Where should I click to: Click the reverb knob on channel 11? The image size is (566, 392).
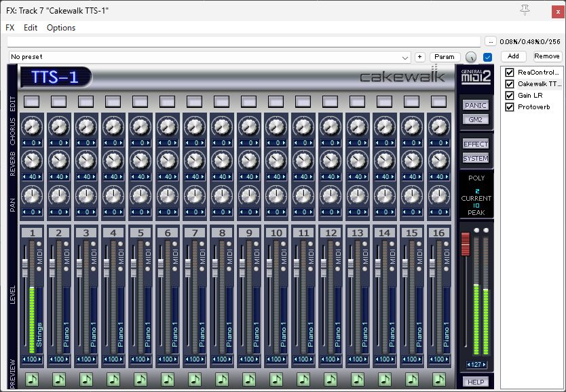[303, 161]
